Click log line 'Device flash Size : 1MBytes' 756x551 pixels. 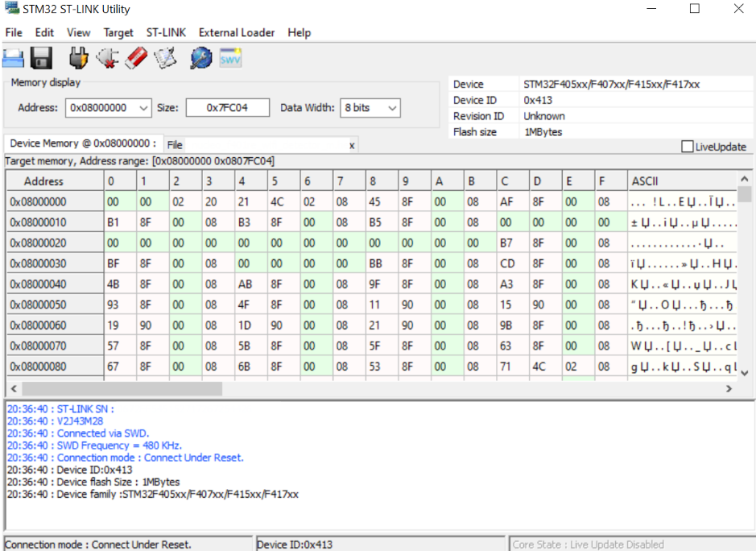coord(93,482)
